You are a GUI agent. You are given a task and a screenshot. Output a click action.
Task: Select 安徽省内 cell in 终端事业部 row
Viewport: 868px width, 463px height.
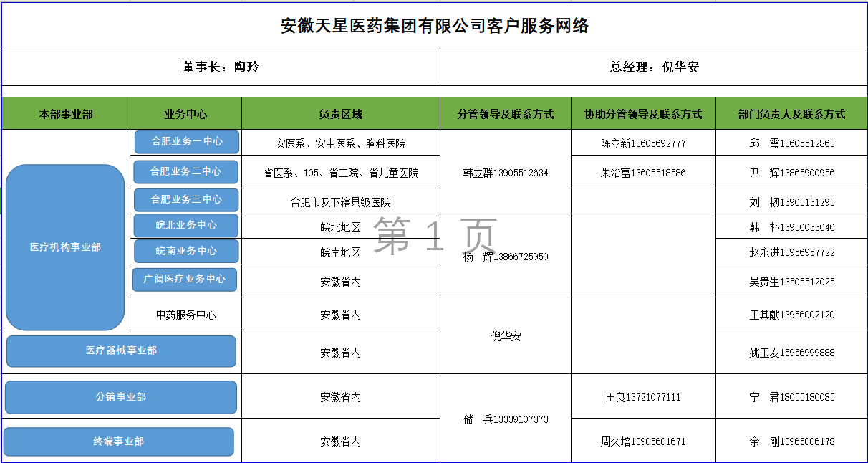341,441
